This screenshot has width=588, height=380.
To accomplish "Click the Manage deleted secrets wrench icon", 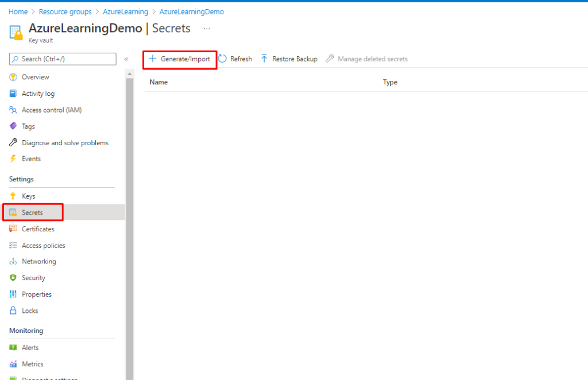I will click(x=330, y=59).
